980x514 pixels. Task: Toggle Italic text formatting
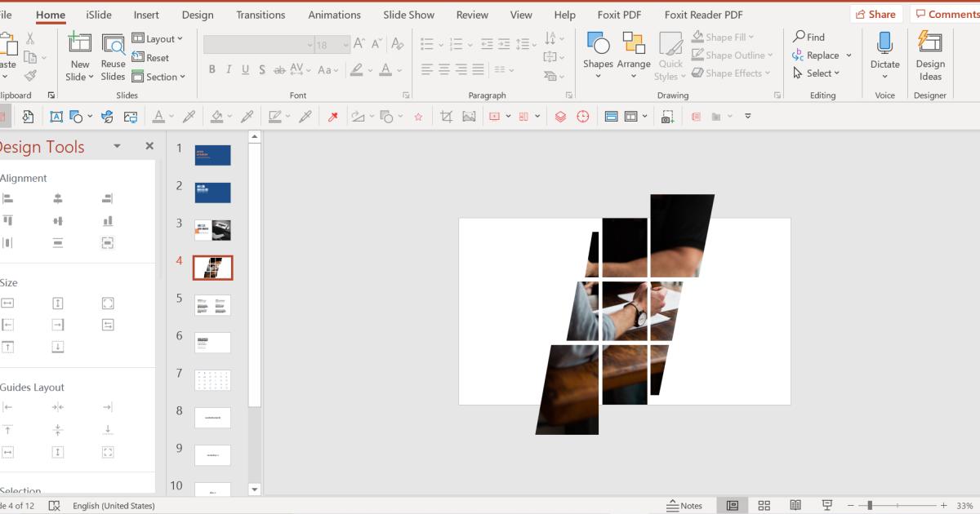pos(229,70)
